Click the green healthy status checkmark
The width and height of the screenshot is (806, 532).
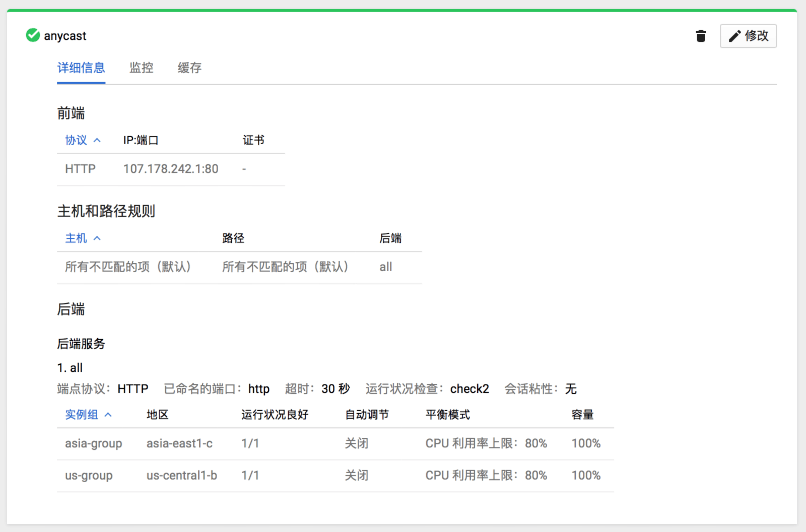[x=33, y=35]
